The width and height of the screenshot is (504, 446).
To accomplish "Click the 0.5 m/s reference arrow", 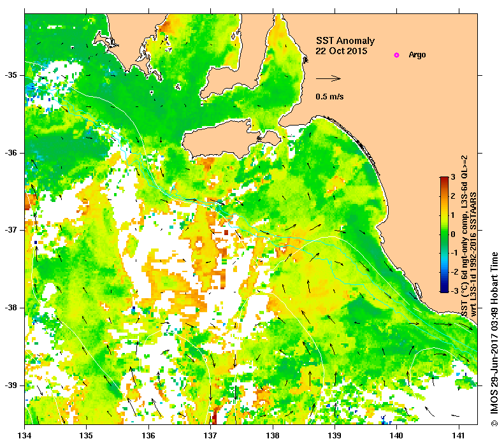I will click(x=328, y=78).
